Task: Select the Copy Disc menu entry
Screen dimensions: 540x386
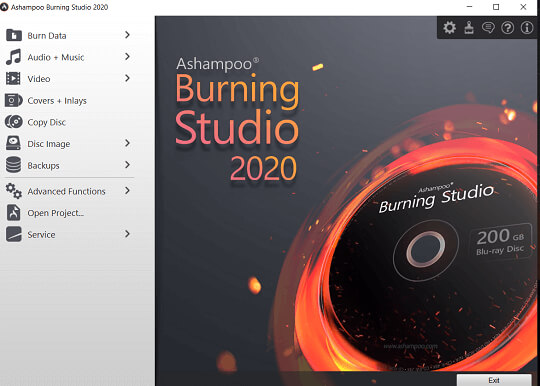Action: (x=69, y=122)
